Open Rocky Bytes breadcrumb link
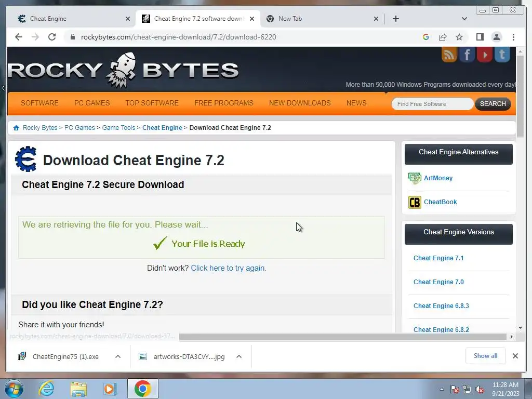This screenshot has width=532, height=399. [x=40, y=128]
